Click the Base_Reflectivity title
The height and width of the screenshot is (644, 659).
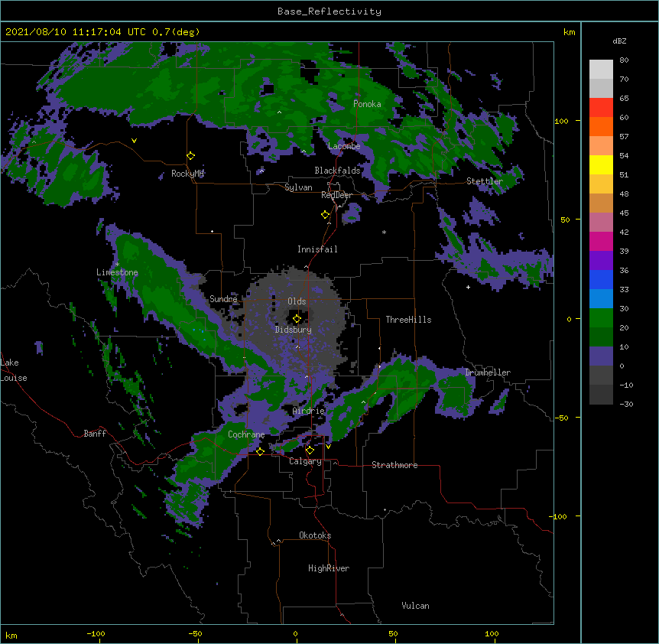pyautogui.click(x=329, y=11)
